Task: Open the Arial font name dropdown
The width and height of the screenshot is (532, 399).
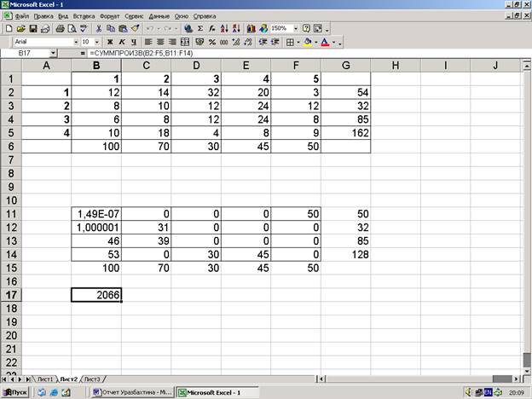Action: point(76,42)
